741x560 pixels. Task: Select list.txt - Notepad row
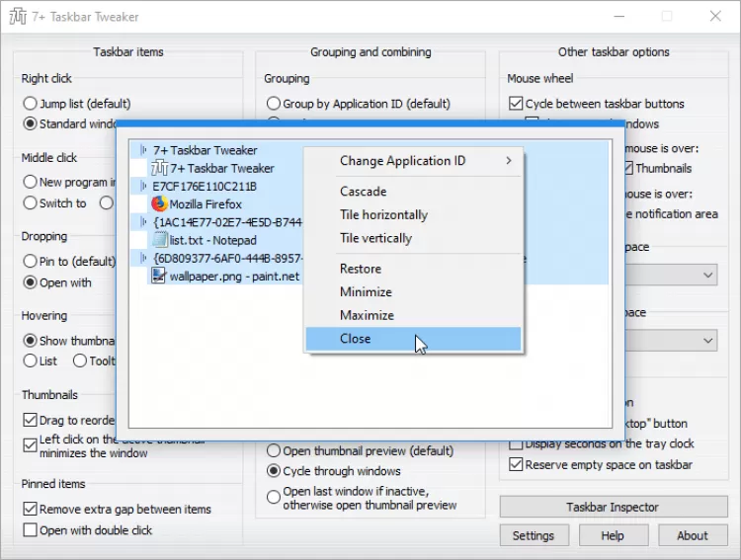click(x=226, y=240)
